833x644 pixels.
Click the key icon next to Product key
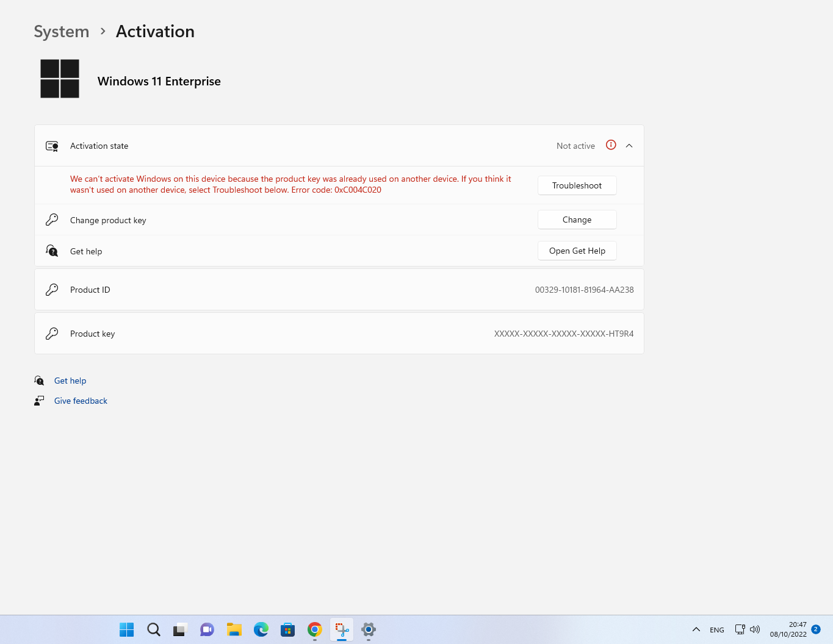click(x=52, y=334)
